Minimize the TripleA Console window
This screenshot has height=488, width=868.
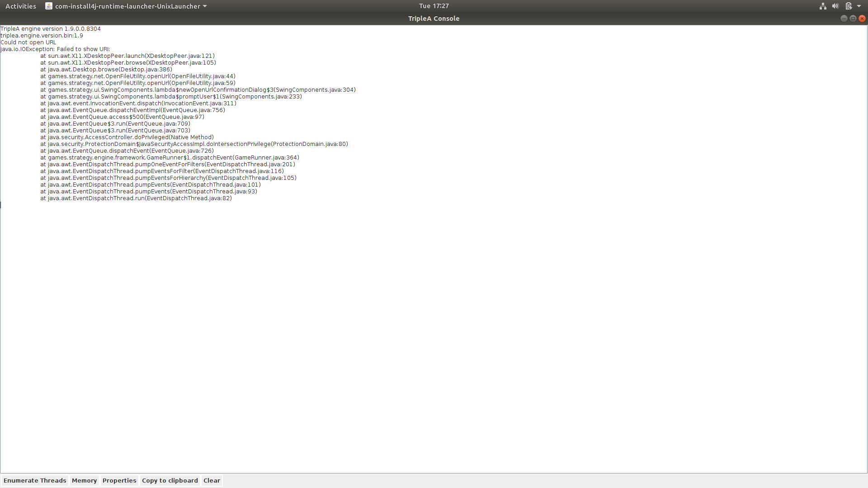click(x=844, y=19)
